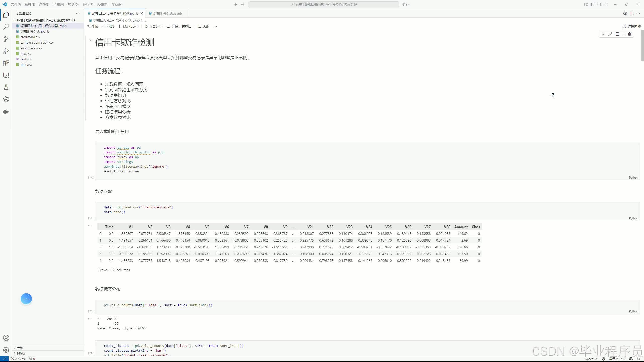Toggle primary sidebar visibility in title bar
This screenshot has height=362, width=644.
point(592,4)
